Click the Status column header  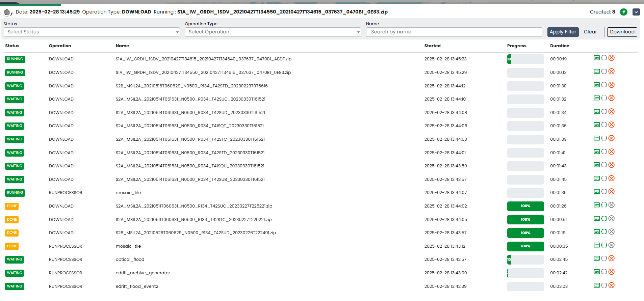12,46
